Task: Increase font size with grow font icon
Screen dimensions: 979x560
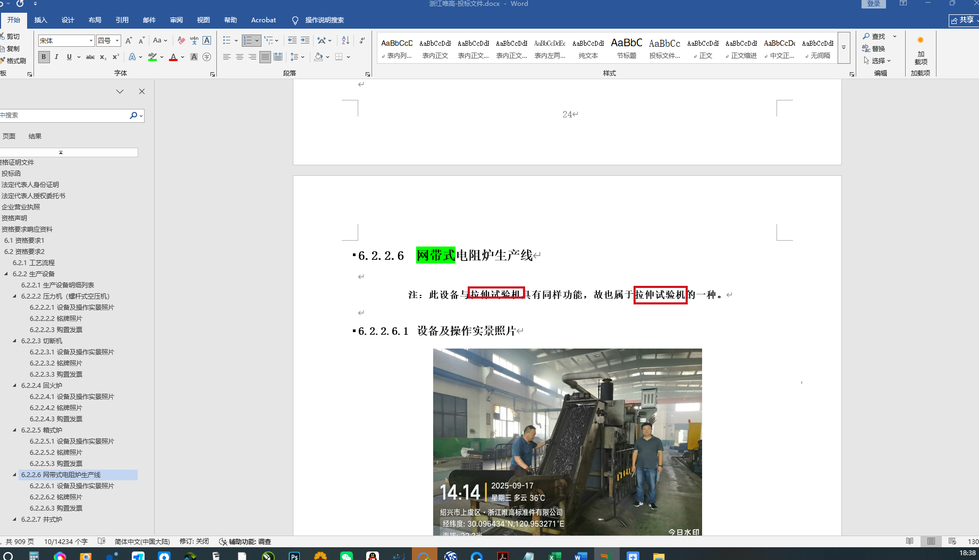Action: pyautogui.click(x=129, y=40)
